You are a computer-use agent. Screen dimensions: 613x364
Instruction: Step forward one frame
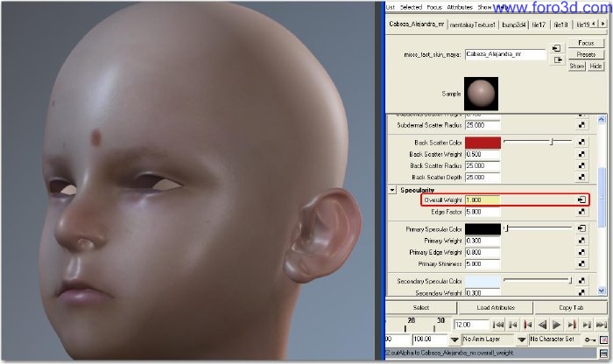587,325
